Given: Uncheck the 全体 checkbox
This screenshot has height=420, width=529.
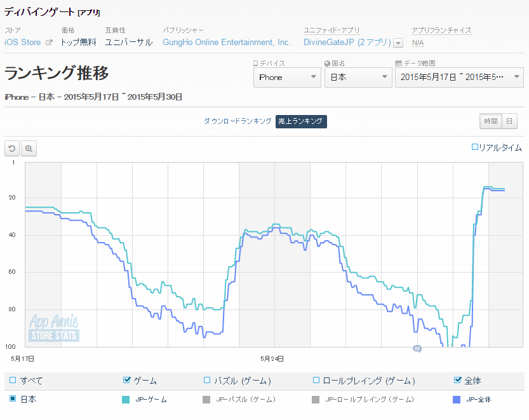Looking at the screenshot, I should click(x=457, y=380).
